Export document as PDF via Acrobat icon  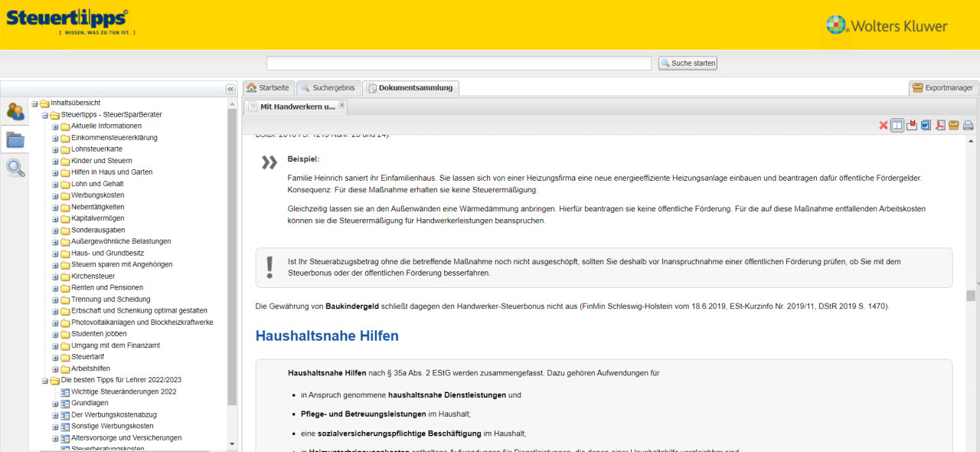pos(940,126)
